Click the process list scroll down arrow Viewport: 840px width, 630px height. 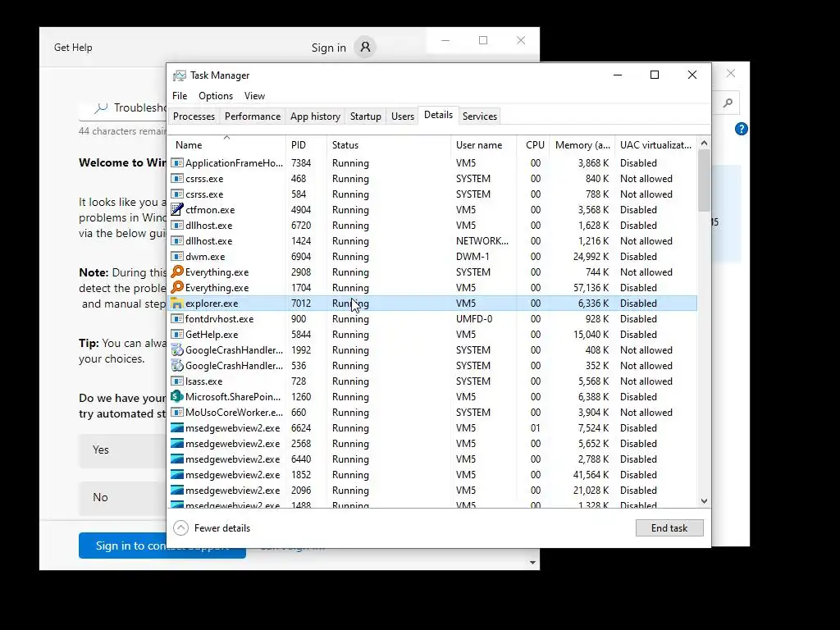tap(704, 501)
